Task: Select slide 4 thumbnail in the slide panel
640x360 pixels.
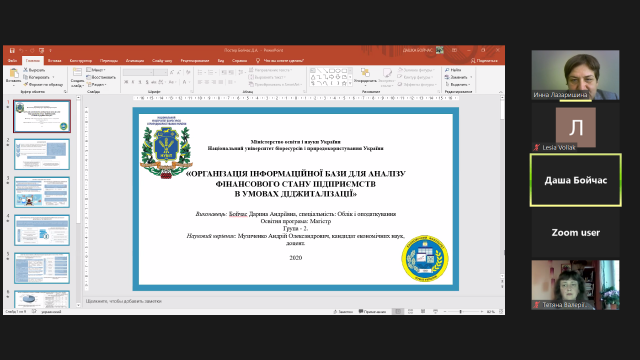Action: click(x=42, y=230)
